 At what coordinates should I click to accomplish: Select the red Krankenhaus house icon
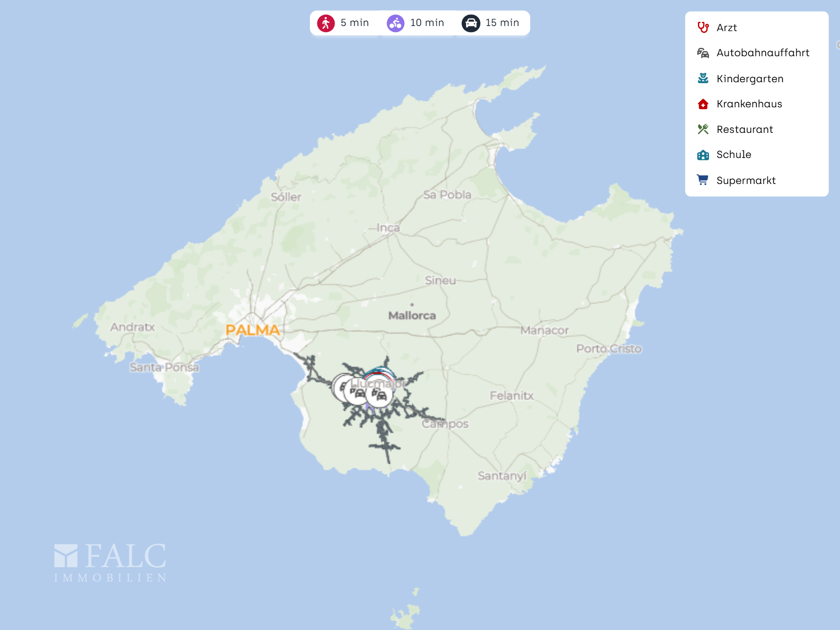tap(703, 104)
